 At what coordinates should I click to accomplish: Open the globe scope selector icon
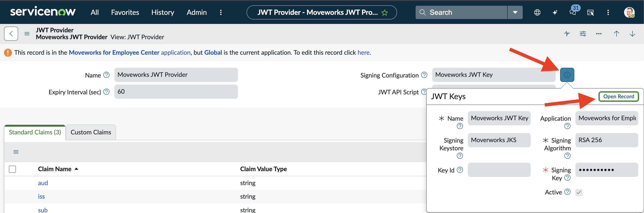tap(537, 12)
